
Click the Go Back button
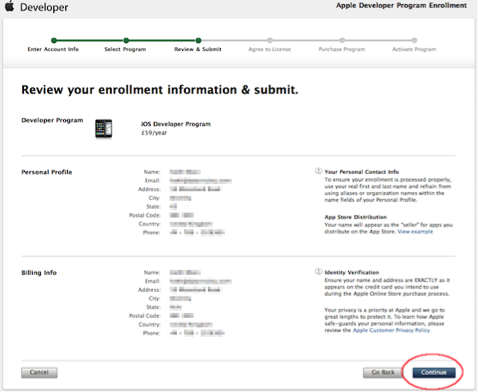[383, 373]
